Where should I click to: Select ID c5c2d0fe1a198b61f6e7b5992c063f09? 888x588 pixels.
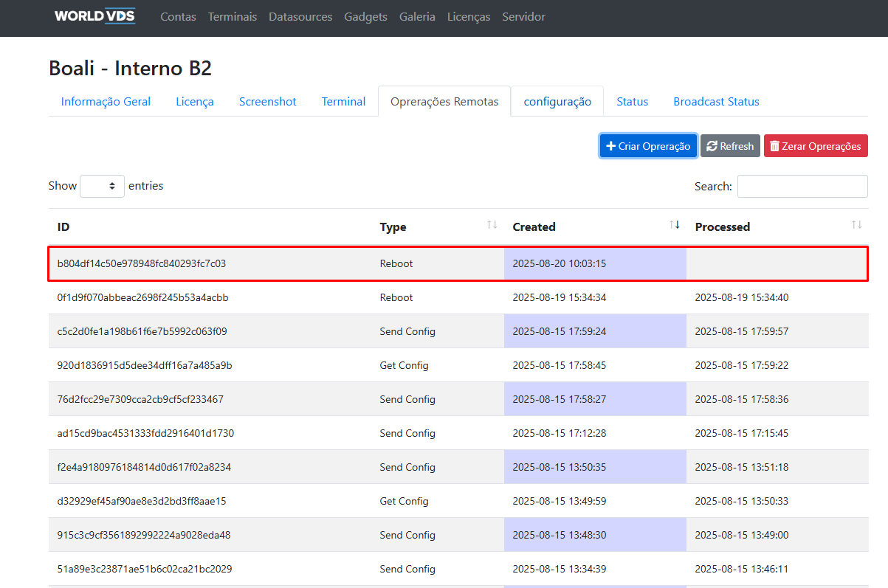(x=142, y=331)
